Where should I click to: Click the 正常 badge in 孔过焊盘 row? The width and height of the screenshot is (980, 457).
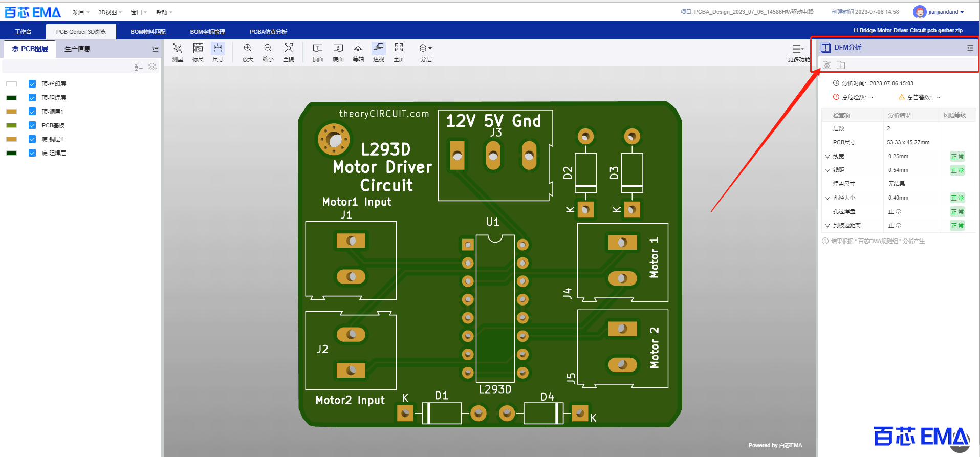(957, 212)
